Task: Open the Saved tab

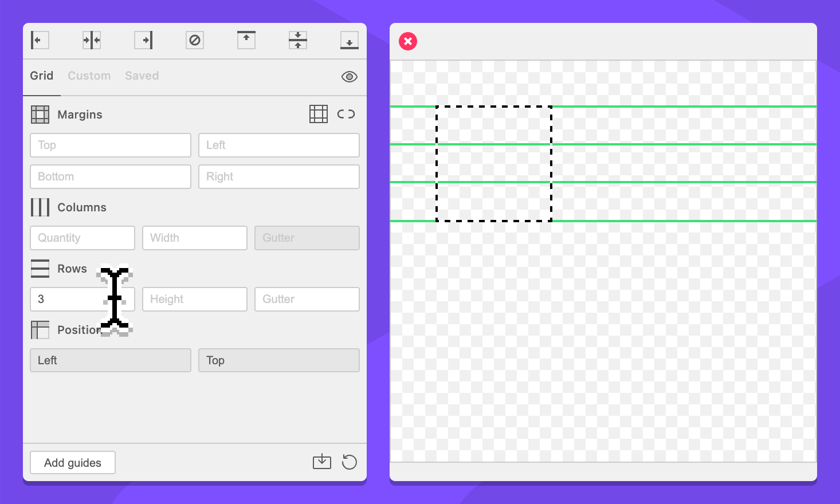Action: 142,76
